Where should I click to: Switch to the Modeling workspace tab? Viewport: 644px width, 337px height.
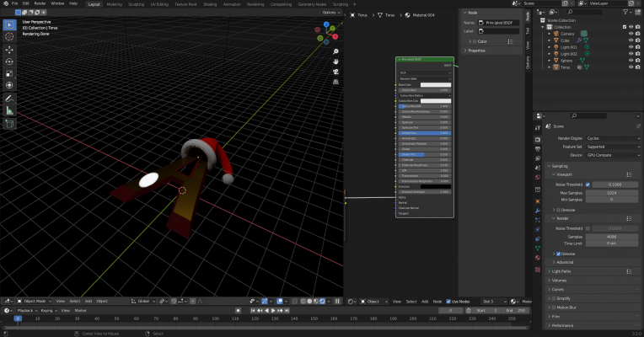(x=114, y=3)
